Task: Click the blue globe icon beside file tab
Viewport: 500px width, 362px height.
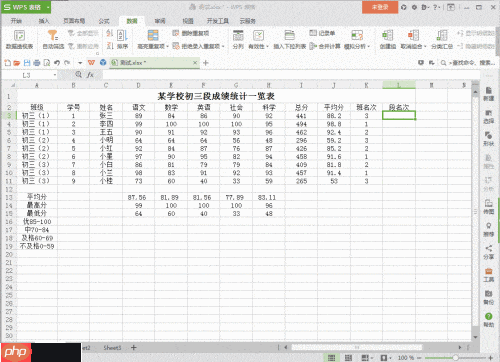Action: [x=103, y=62]
